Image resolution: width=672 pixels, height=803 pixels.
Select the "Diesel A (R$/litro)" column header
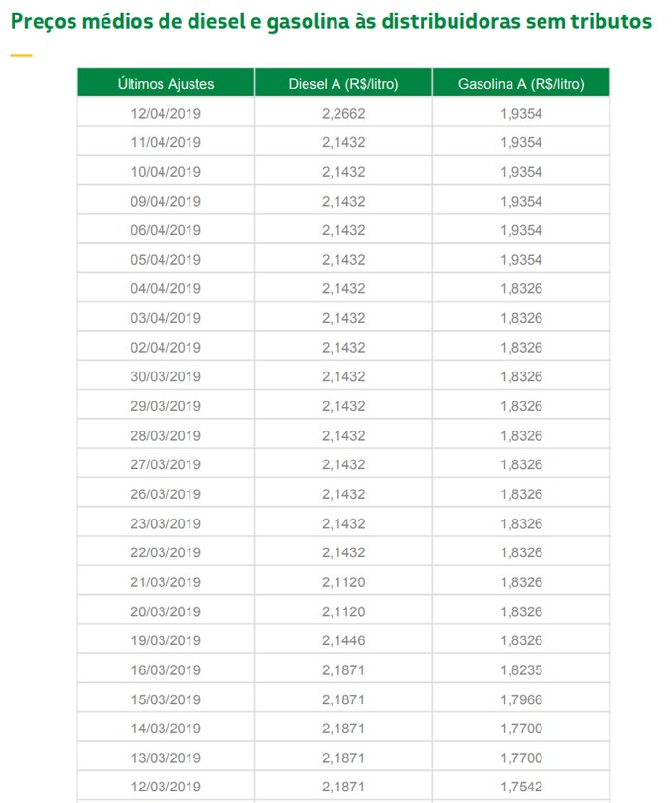click(343, 84)
